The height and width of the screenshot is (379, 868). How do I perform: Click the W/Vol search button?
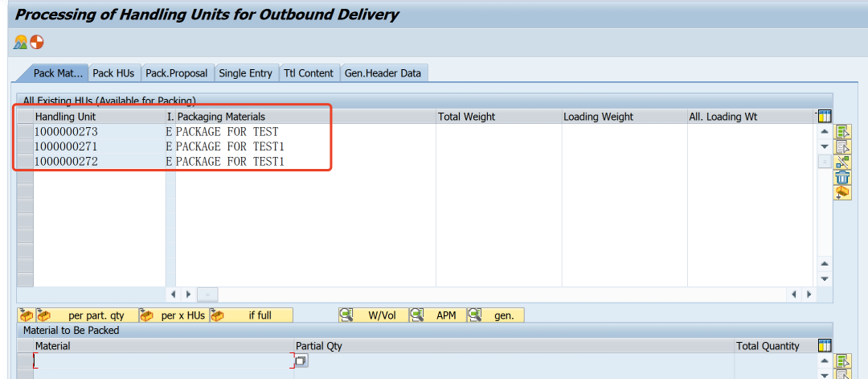click(374, 315)
